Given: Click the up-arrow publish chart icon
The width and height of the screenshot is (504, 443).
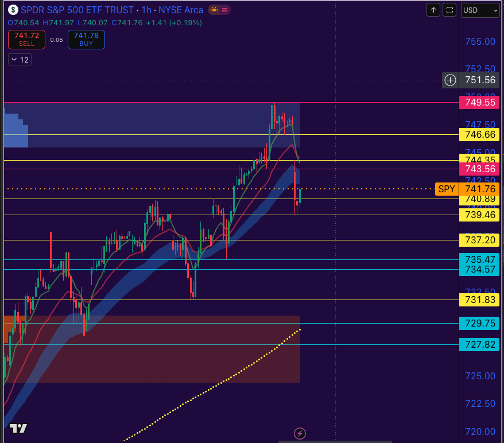Looking at the screenshot, I should point(433,10).
